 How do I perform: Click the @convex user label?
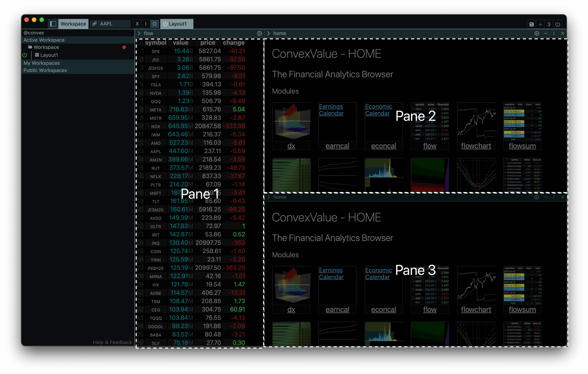34,33
